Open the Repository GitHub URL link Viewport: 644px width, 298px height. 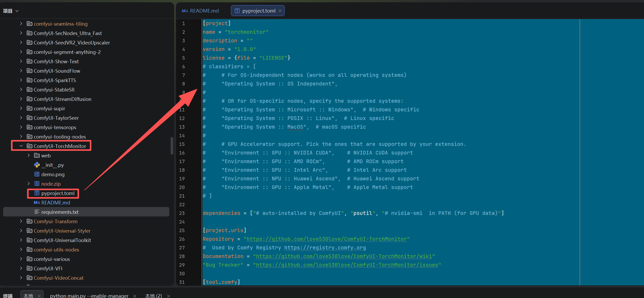click(x=326, y=239)
